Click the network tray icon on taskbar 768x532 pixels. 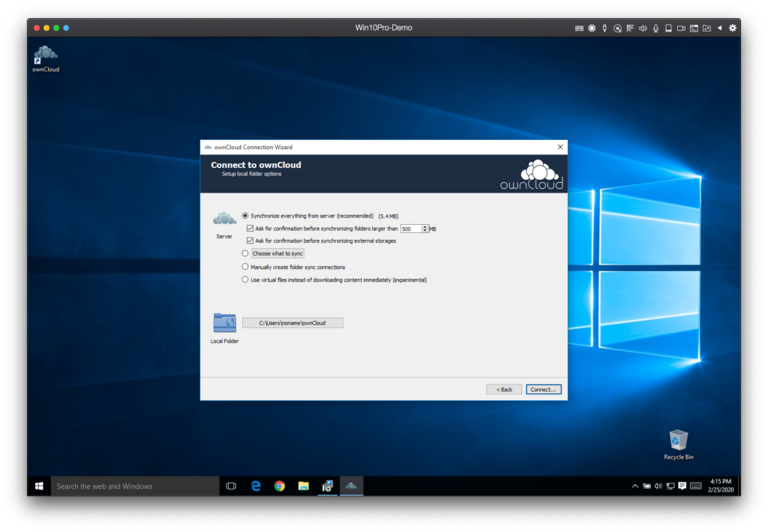pos(670,486)
